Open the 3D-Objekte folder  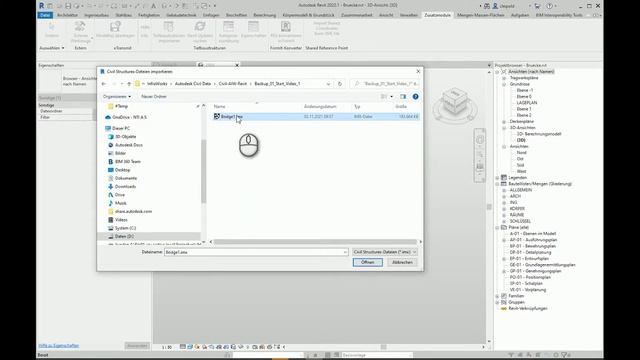coord(122,137)
